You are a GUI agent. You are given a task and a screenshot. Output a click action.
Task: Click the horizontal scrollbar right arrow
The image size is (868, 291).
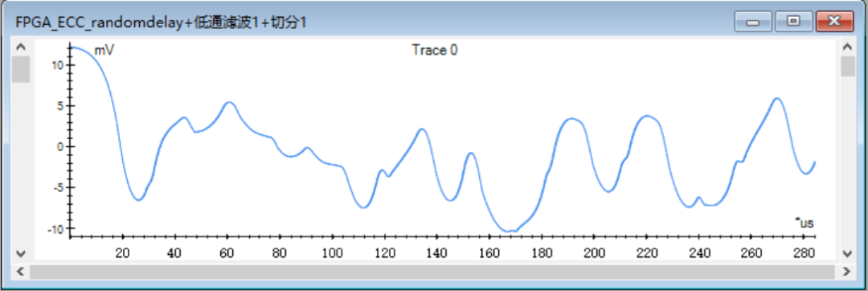click(845, 272)
